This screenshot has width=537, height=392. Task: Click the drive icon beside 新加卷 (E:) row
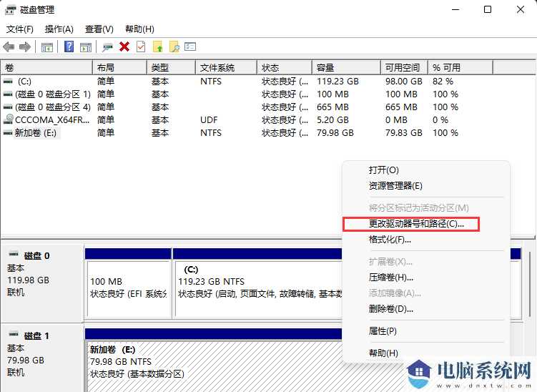pyautogui.click(x=8, y=133)
